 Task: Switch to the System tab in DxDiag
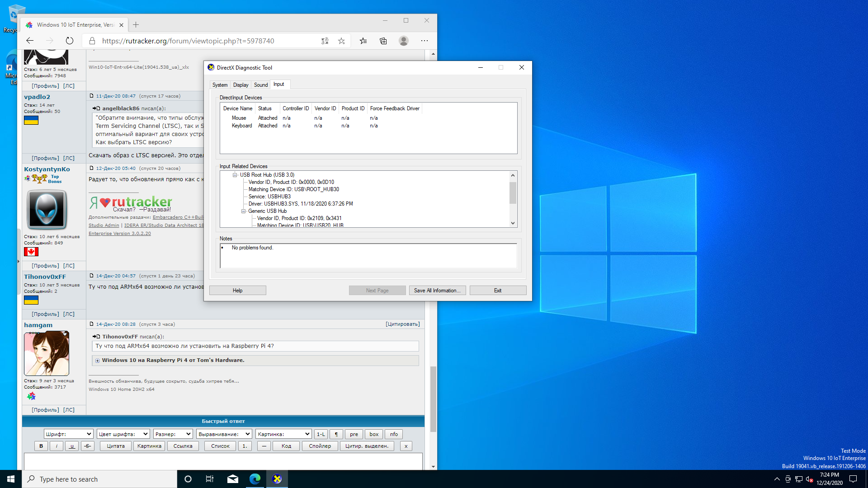click(x=220, y=85)
